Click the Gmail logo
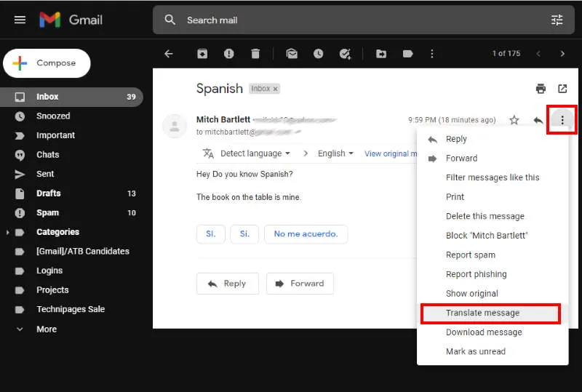This screenshot has width=582, height=392. click(x=71, y=20)
